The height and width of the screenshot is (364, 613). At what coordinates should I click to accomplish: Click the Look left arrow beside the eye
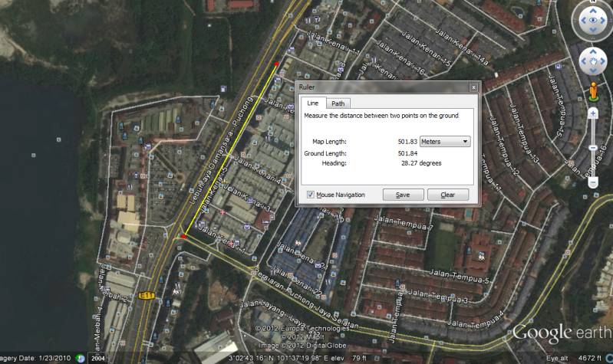[x=584, y=21]
